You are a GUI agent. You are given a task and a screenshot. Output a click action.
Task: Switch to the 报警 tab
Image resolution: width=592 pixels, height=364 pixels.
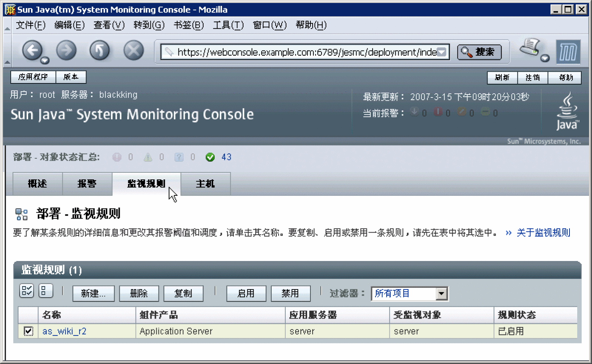(87, 183)
